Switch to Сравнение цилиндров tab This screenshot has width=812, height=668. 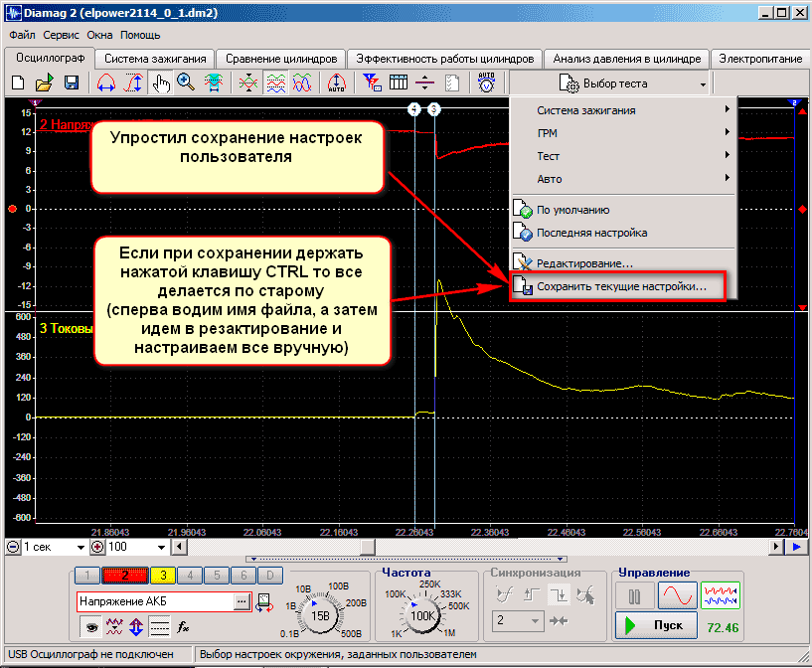(x=281, y=59)
